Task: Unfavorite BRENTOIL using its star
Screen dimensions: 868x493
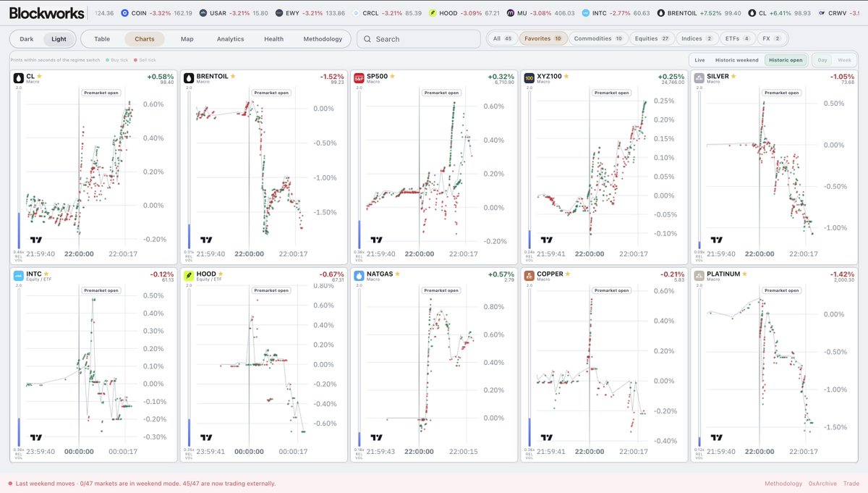Action: 233,75
